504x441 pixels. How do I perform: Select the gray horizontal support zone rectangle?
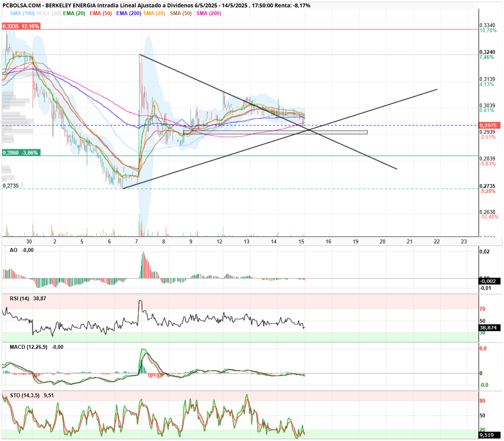point(275,133)
